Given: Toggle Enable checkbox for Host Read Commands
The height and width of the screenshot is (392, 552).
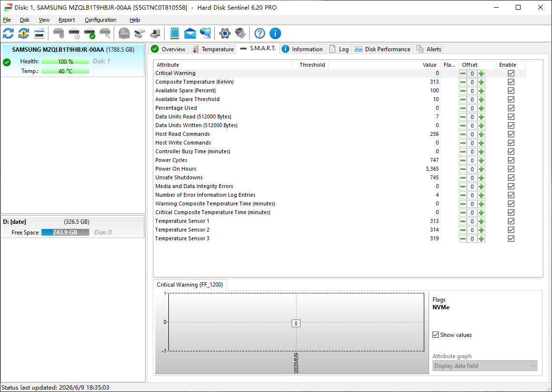Looking at the screenshot, I should (511, 134).
